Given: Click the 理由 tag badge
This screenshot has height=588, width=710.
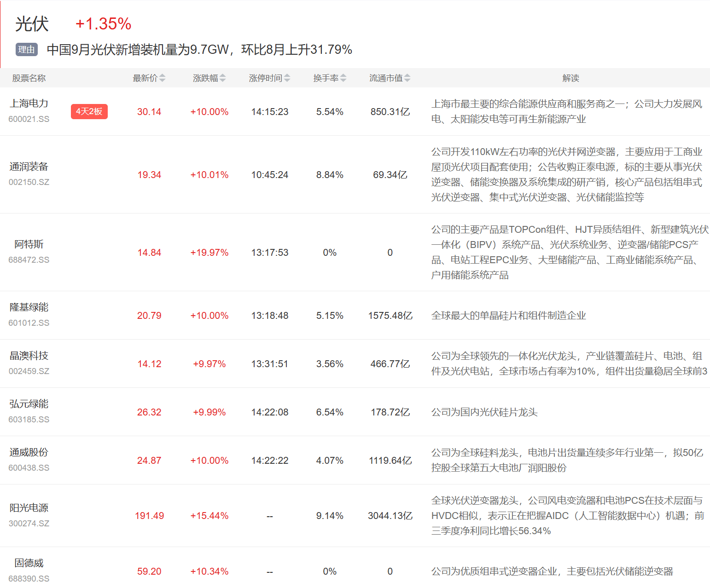Looking at the screenshot, I should [x=26, y=50].
